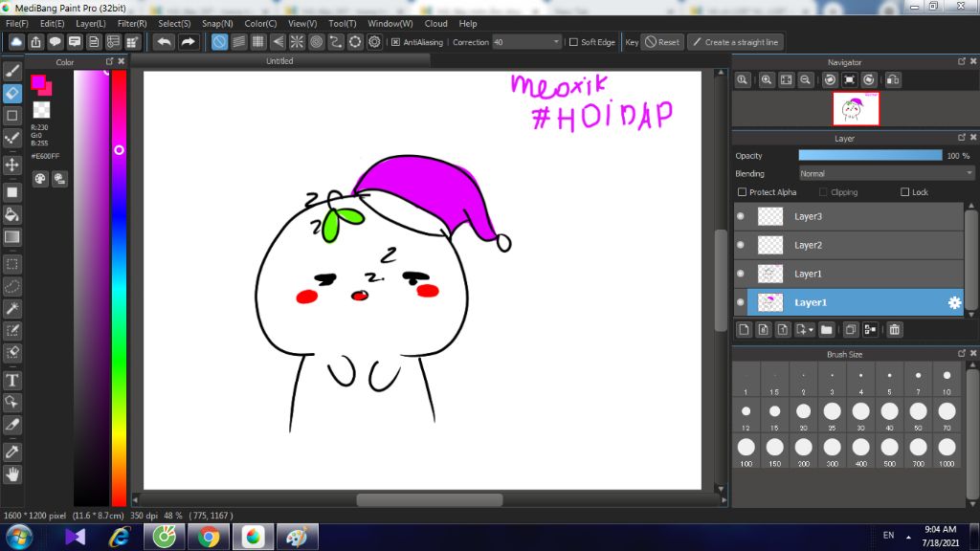Hide Layer2 visibility dot

click(x=741, y=245)
